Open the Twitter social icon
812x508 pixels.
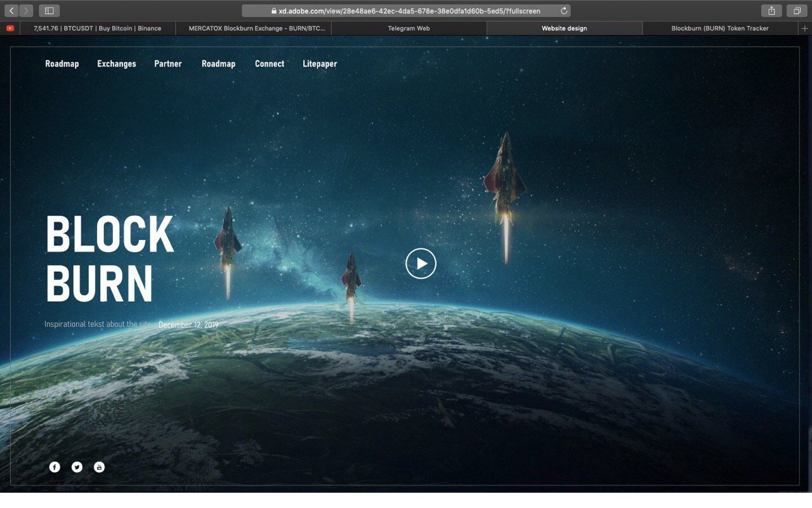pyautogui.click(x=77, y=467)
